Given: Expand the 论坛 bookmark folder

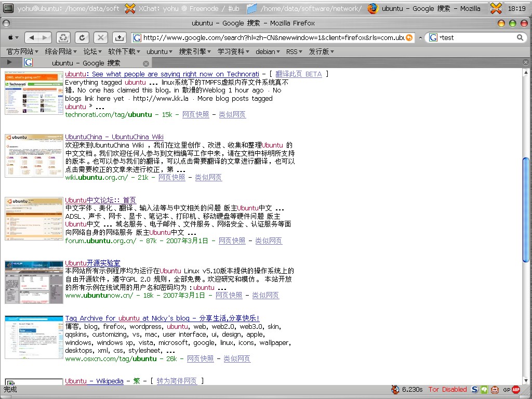Looking at the screenshot, I should click(92, 51).
